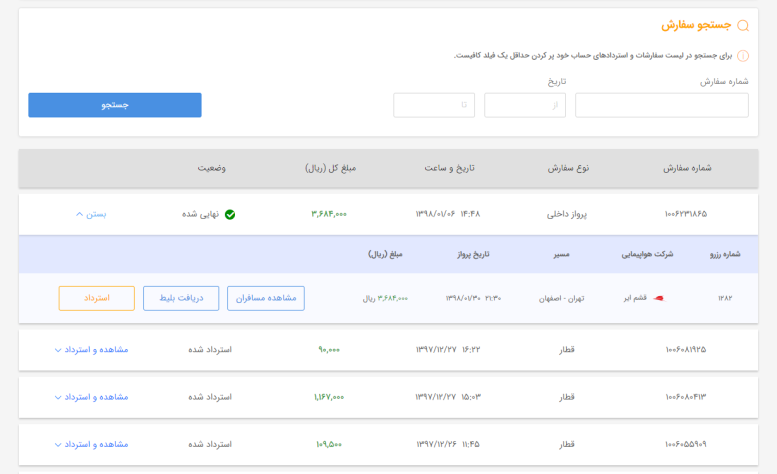Viewport: 777px width, 474px height.
Task: Click the جستجو سفارش heading
Action: [x=696, y=25]
